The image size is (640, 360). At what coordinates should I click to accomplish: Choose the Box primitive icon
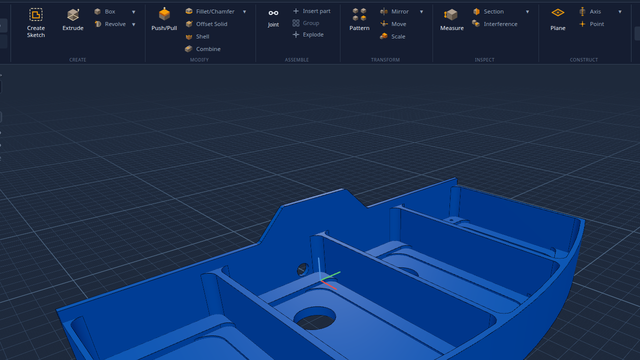pyautogui.click(x=98, y=11)
